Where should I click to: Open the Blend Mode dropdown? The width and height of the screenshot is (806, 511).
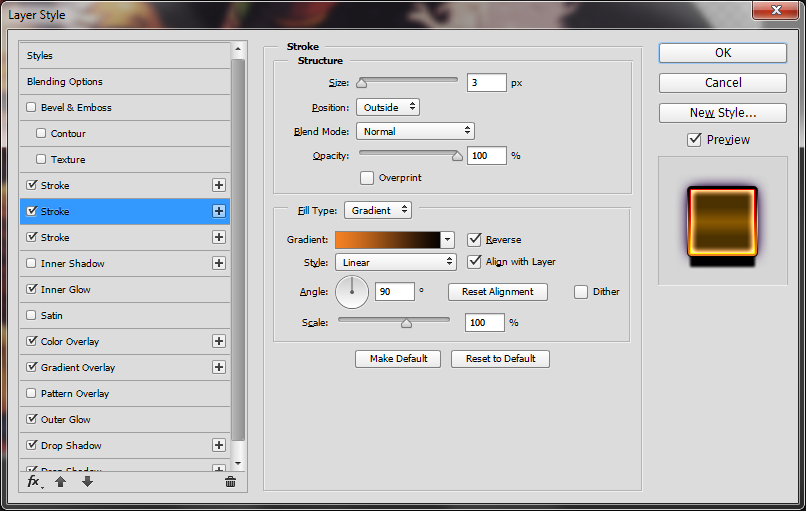(415, 132)
